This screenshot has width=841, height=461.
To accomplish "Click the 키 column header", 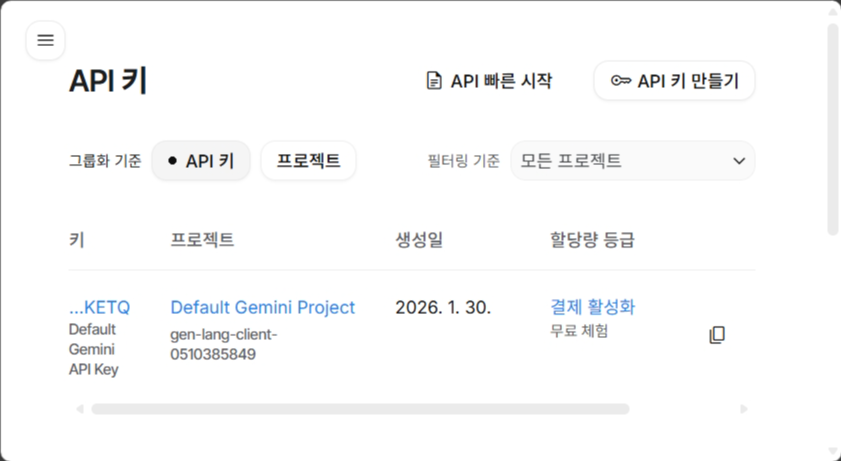I will click(76, 239).
